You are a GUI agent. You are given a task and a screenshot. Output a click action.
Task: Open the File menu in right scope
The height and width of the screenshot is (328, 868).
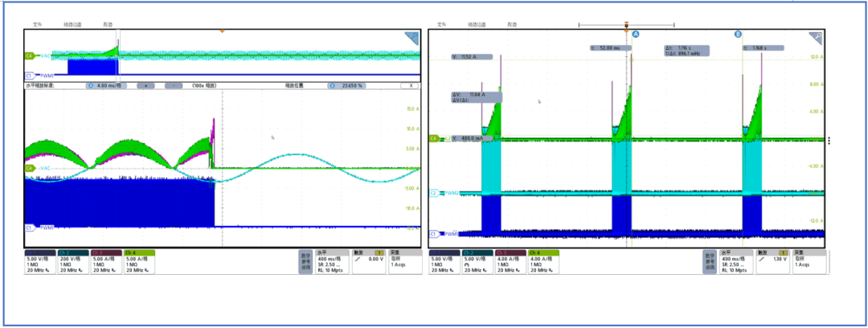coord(442,24)
